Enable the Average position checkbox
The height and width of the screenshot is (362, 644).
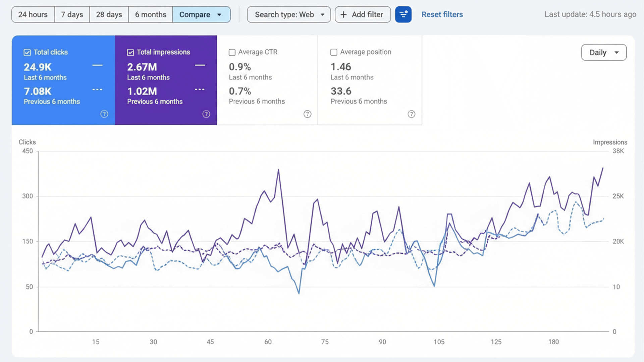coord(334,52)
